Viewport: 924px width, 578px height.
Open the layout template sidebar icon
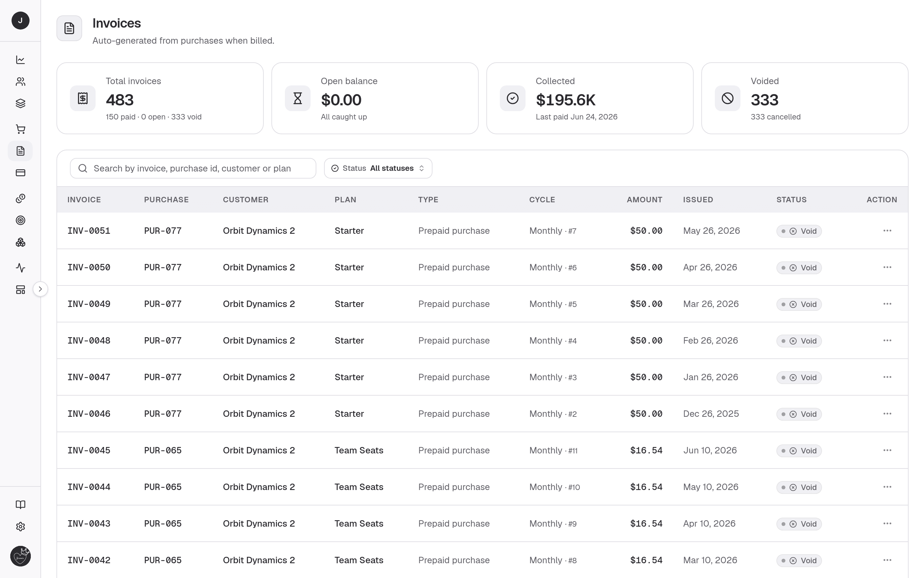(20, 290)
